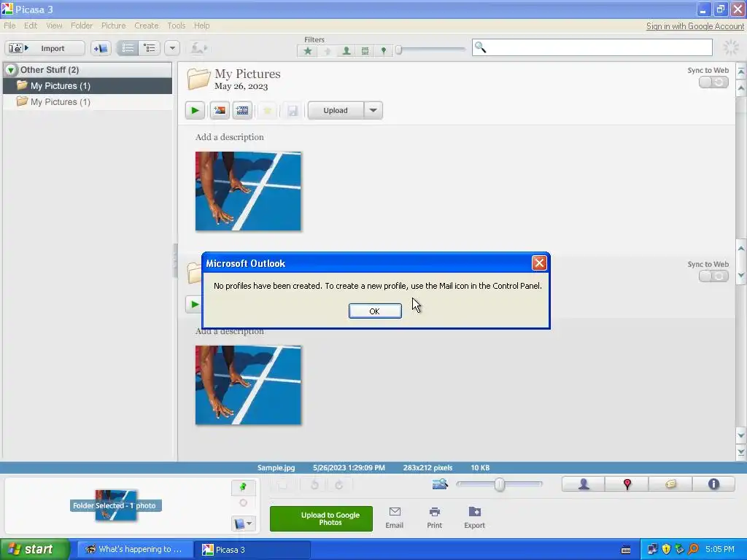This screenshot has width=747, height=560.
Task: Click Sign in with Google Account link
Action: pyautogui.click(x=694, y=26)
